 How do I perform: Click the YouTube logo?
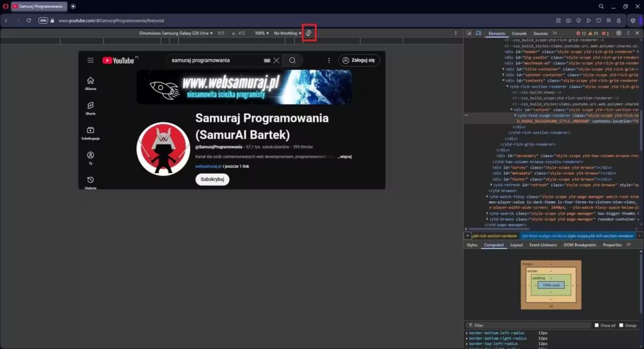coord(118,60)
